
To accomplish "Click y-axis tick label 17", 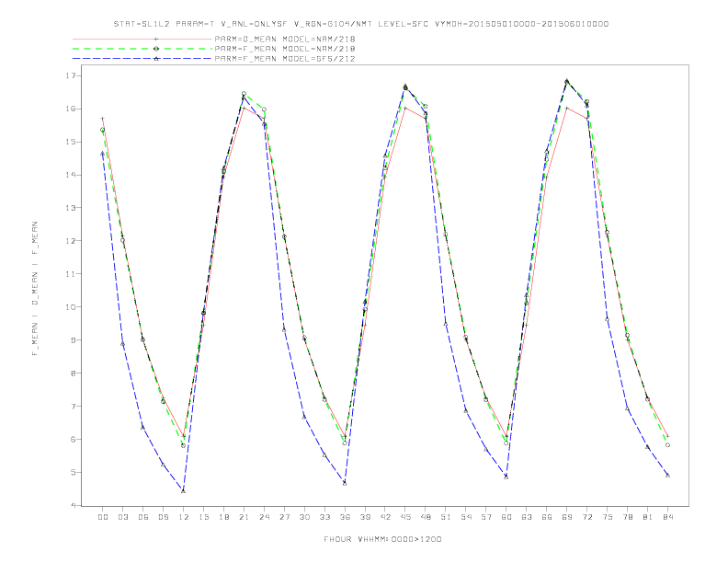I will pos(72,75).
